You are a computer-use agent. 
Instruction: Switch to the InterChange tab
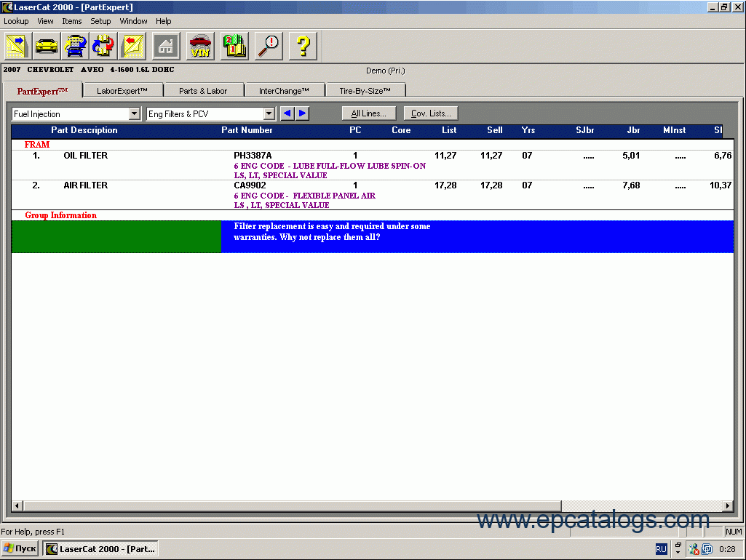pos(284,91)
